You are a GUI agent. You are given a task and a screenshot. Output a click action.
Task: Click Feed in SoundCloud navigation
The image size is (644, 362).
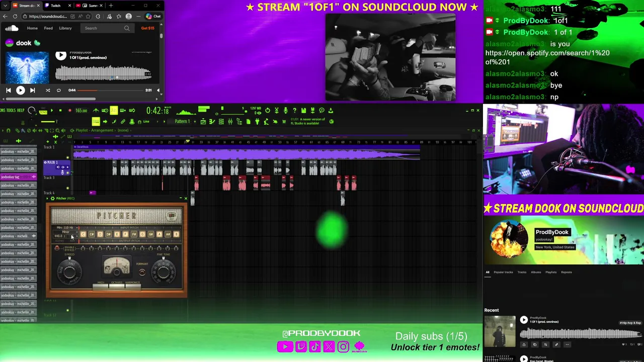point(48,28)
